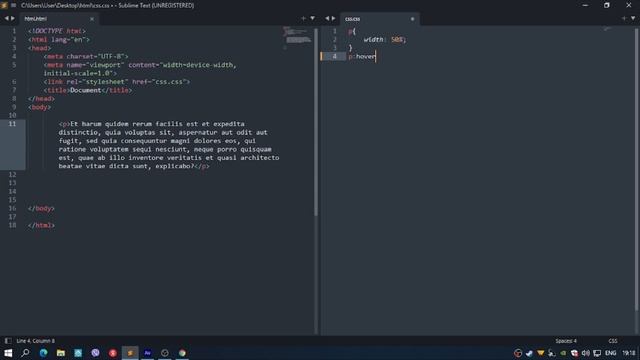This screenshot has width=640, height=360.
Task: Click the red shield tray icon
Action: click(574, 353)
